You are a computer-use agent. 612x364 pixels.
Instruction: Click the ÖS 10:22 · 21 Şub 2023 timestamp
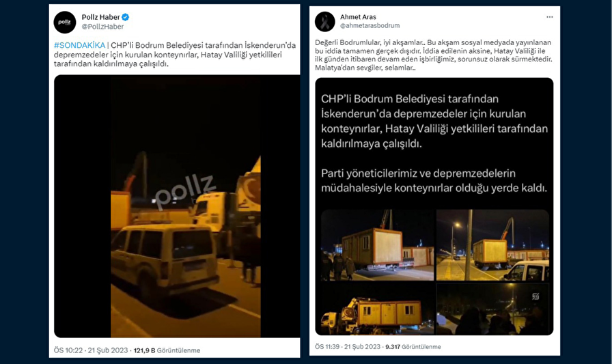pos(91,350)
